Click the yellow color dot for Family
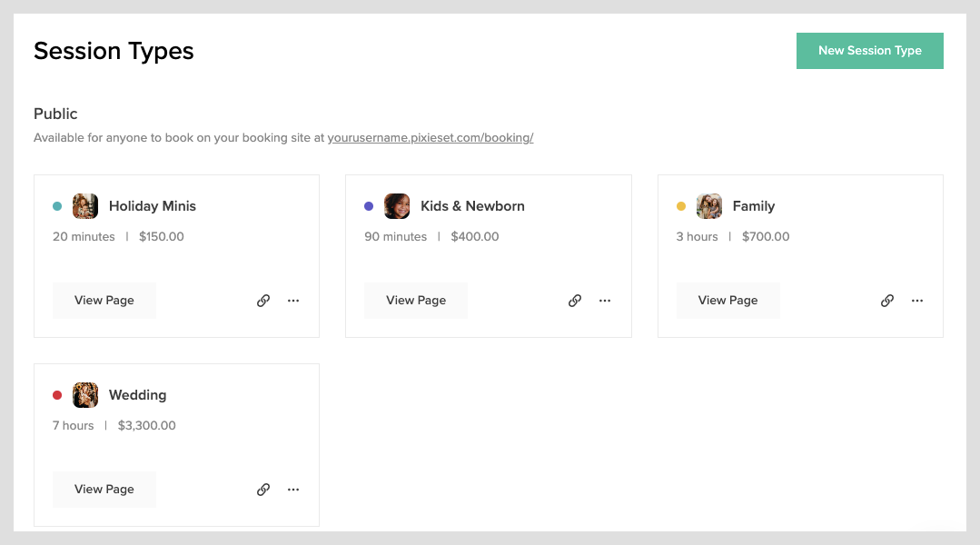Viewport: 980px width, 545px height. point(681,206)
